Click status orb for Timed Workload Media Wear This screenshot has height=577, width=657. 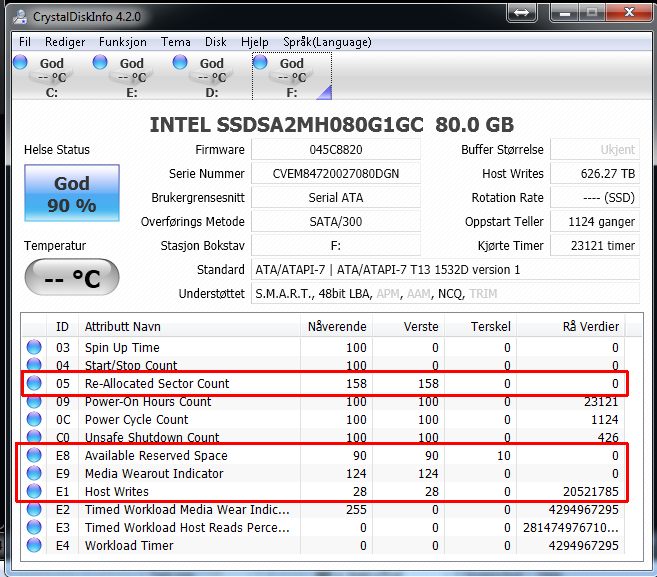pyautogui.click(x=34, y=509)
